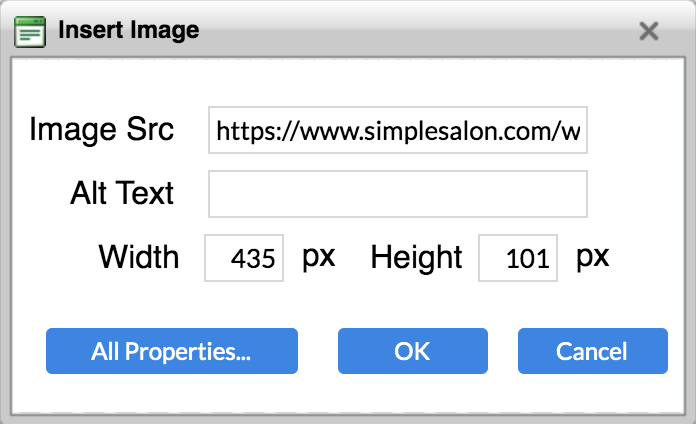Viewport: 696px width, 424px height.
Task: Confirm the image with OK
Action: point(413,351)
